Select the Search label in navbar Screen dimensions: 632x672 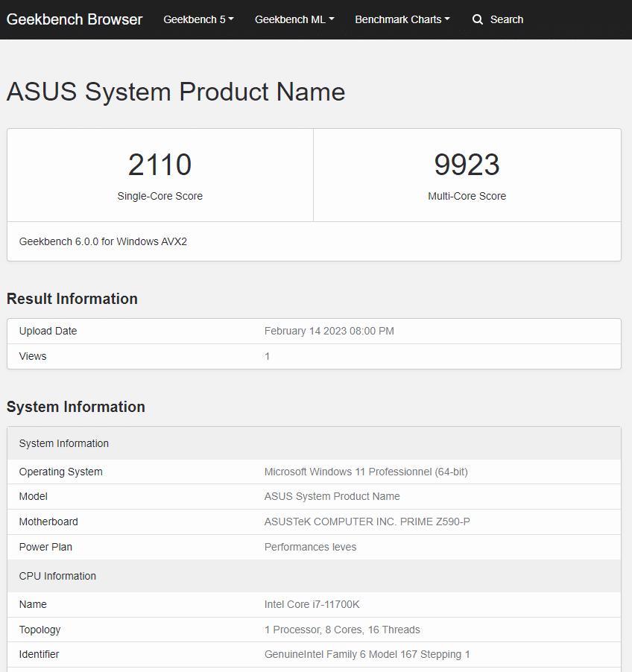tap(507, 19)
